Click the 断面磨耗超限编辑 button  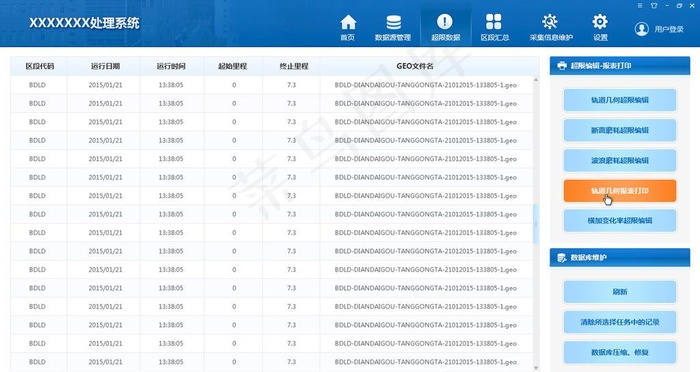pos(620,130)
